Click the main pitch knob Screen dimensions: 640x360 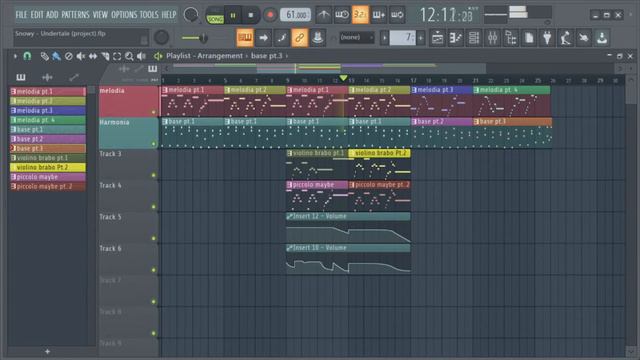tap(161, 38)
